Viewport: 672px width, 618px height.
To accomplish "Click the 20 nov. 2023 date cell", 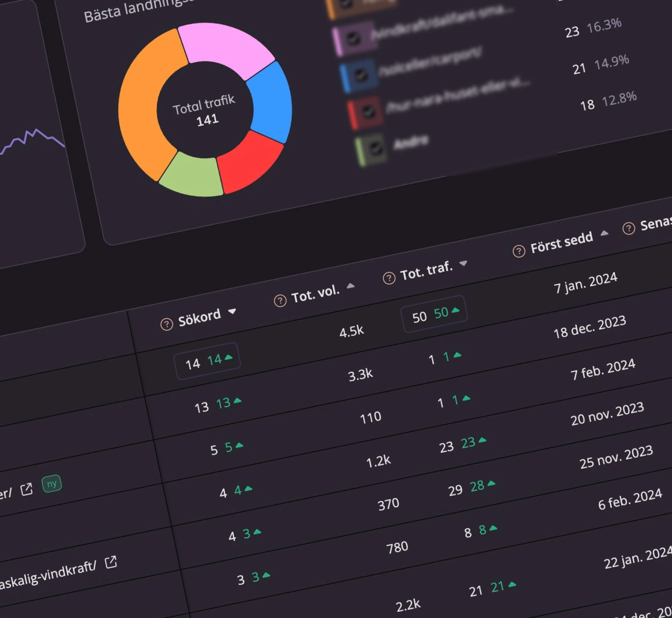I will tap(607, 414).
